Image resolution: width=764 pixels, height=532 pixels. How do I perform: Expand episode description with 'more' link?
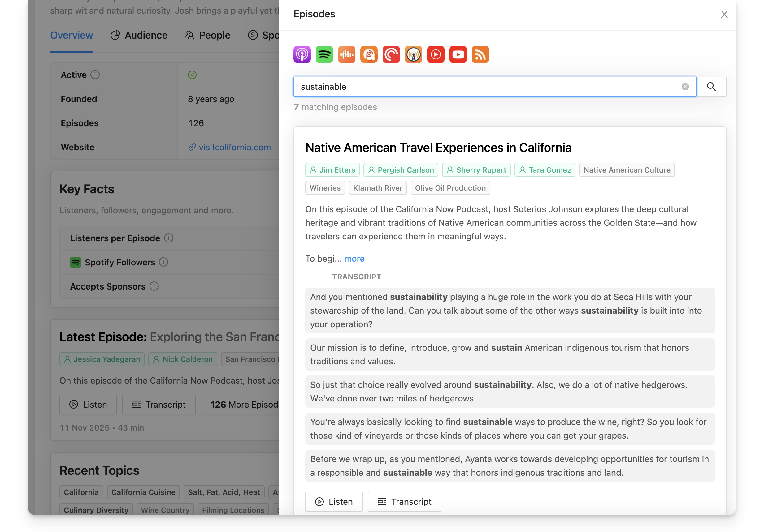[x=354, y=258]
